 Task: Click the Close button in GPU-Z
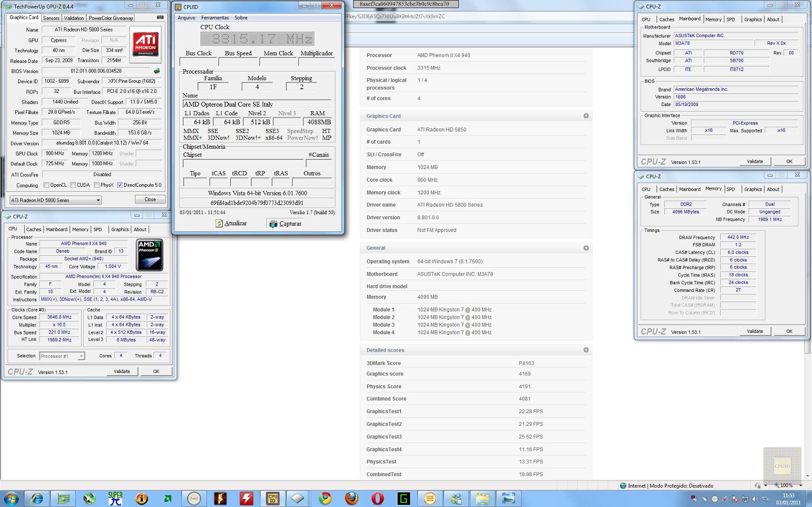click(150, 199)
